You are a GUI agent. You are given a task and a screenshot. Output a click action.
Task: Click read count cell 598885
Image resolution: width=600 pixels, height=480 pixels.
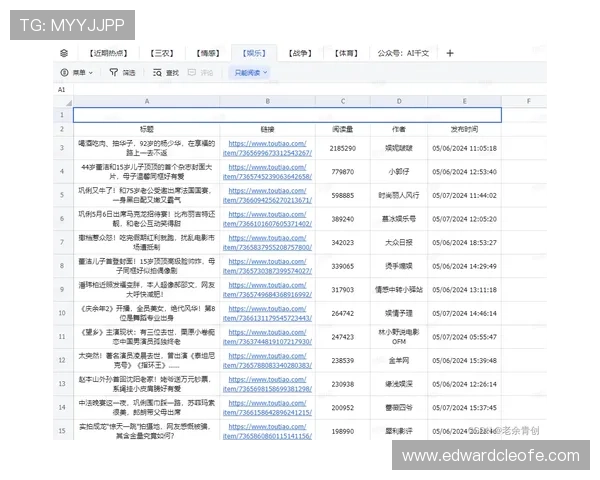click(x=343, y=196)
